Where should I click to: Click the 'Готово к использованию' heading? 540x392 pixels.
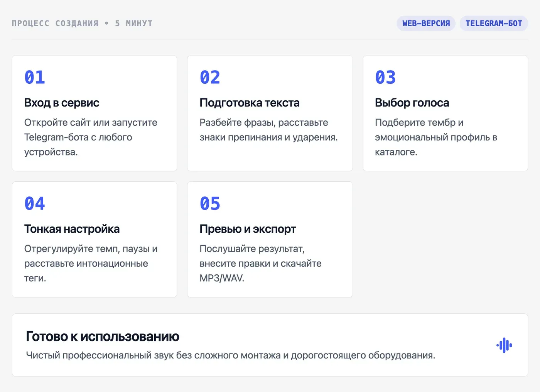[x=103, y=336]
